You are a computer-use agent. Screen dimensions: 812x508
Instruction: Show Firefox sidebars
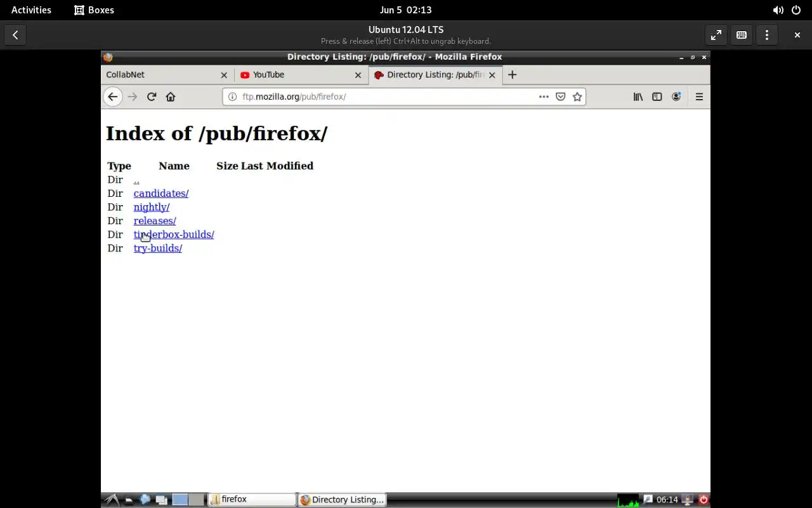point(657,97)
